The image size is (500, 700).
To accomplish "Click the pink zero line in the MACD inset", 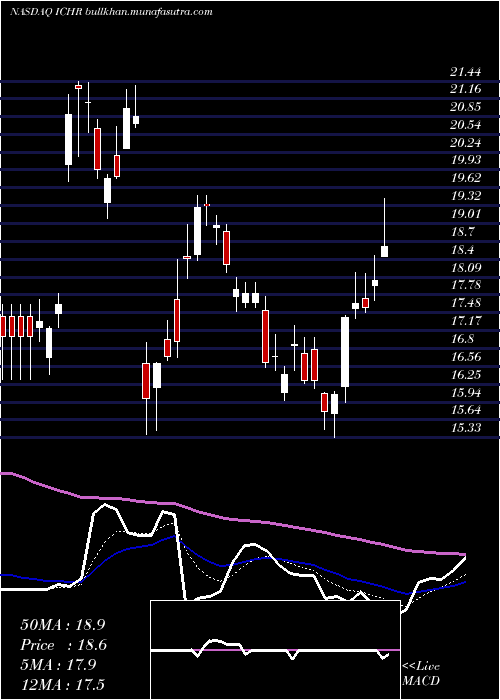I will [275, 650].
